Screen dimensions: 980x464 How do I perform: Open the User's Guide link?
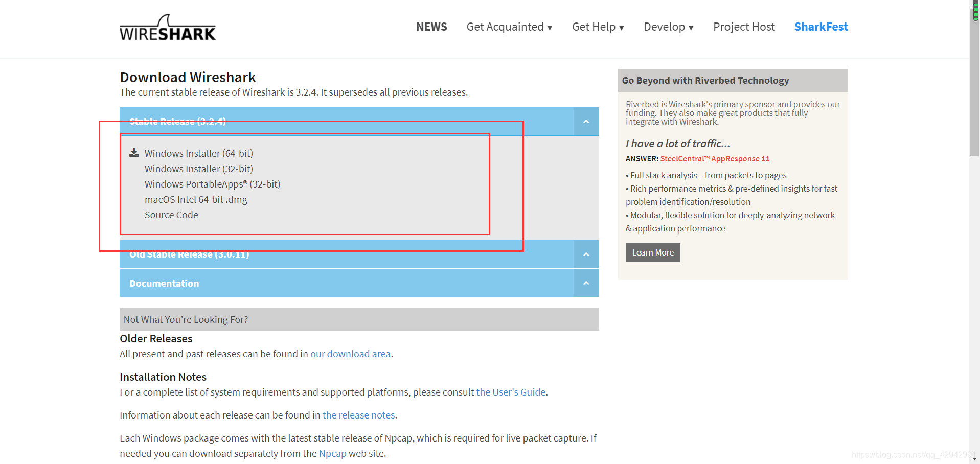511,392
